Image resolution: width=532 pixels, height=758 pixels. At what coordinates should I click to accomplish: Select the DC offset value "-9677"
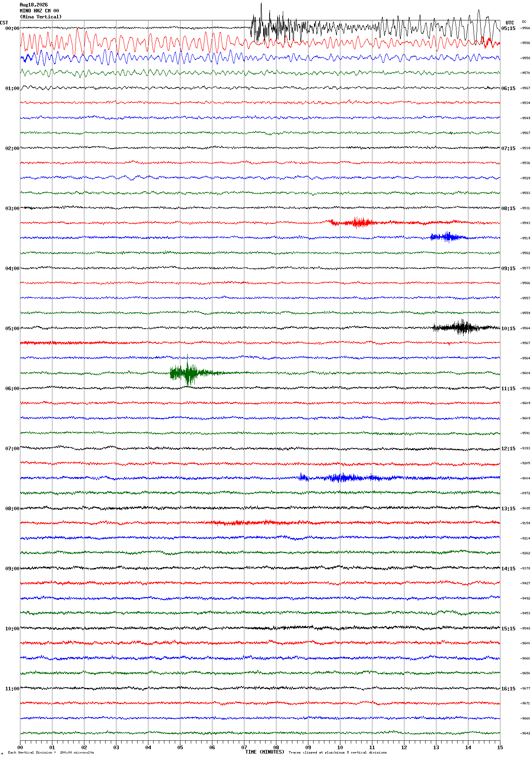[x=525, y=689]
